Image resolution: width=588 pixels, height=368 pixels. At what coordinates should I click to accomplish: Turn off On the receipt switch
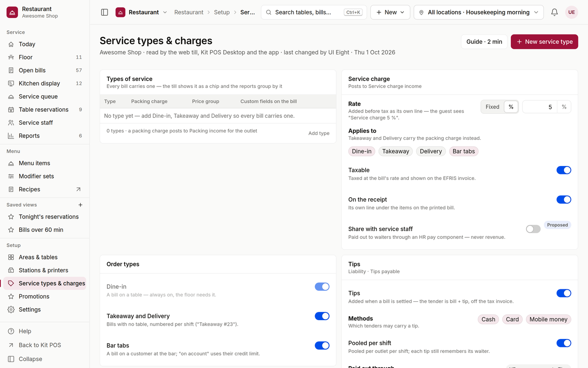[x=564, y=200]
